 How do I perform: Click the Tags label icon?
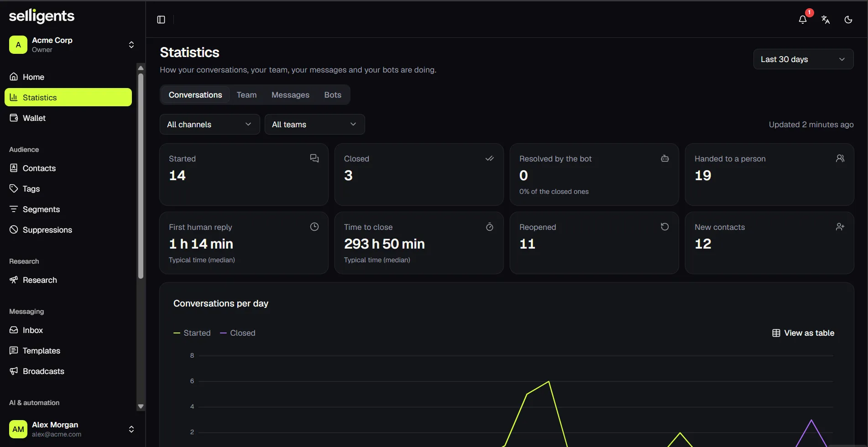pyautogui.click(x=14, y=188)
